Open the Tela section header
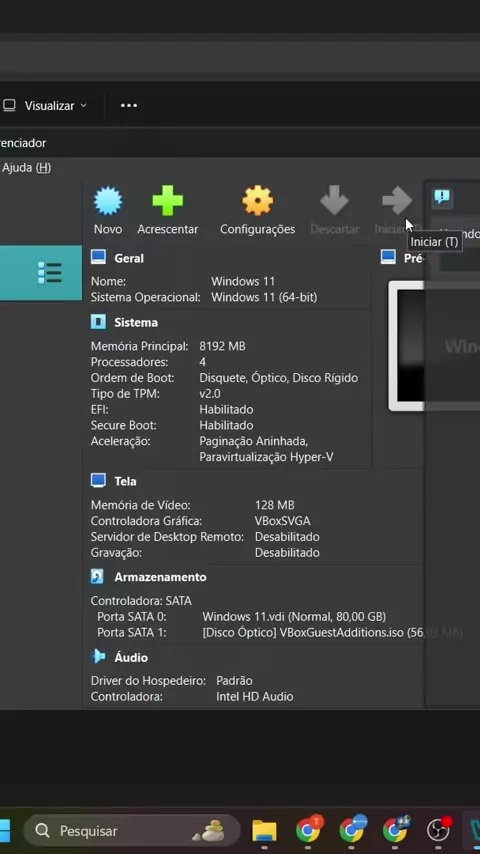This screenshot has width=480, height=854. coord(125,481)
